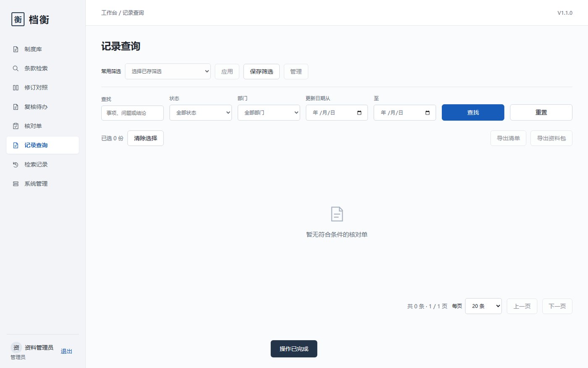This screenshot has height=368, width=588.
Task: Click the 应用 button
Action: (x=227, y=71)
